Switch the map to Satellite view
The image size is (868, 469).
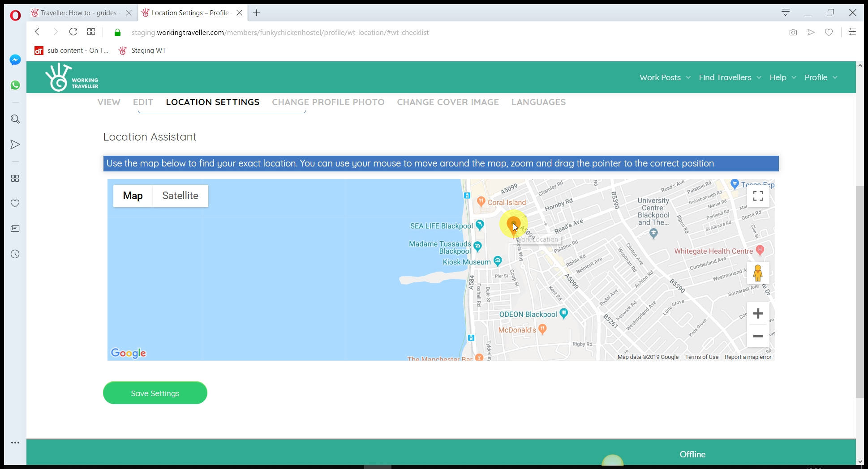pyautogui.click(x=180, y=196)
